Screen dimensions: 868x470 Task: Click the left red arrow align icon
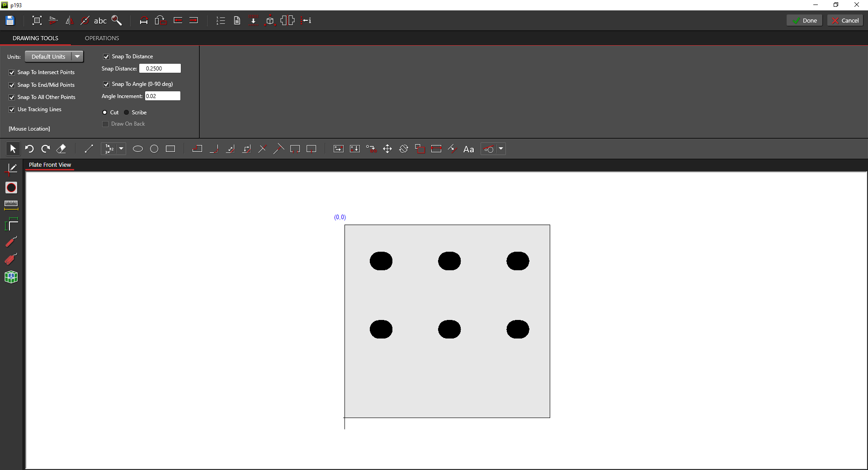pyautogui.click(x=178, y=20)
